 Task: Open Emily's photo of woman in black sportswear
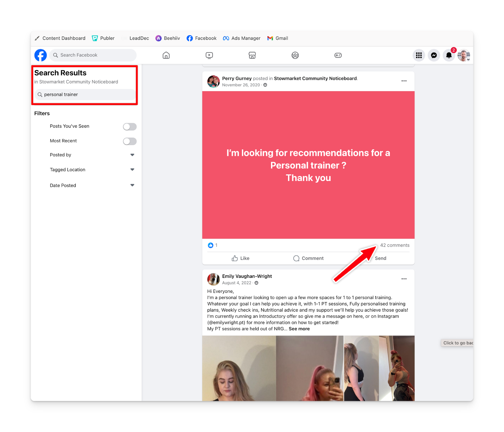click(361, 368)
